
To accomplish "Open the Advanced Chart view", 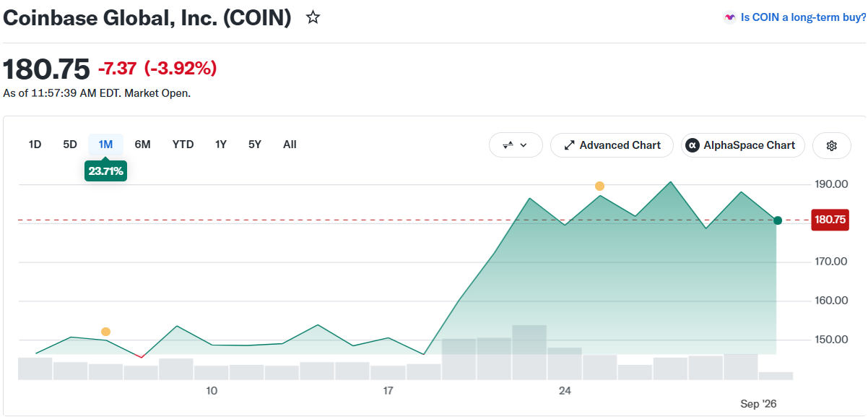I will pyautogui.click(x=612, y=145).
